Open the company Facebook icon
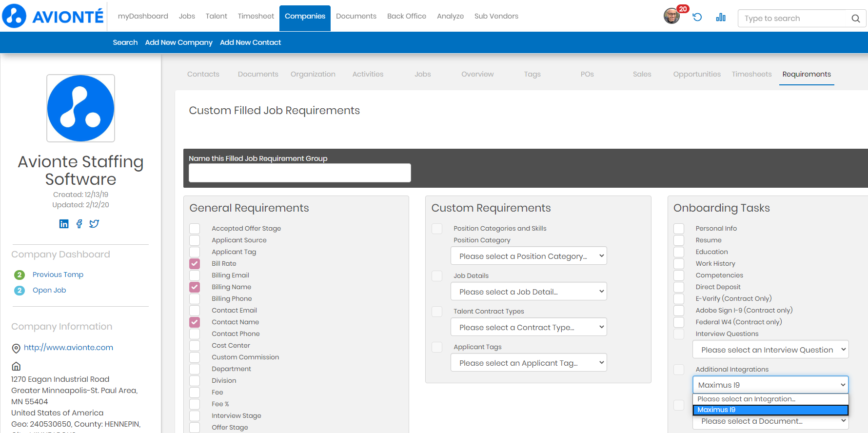This screenshot has height=433, width=868. pyautogui.click(x=79, y=224)
